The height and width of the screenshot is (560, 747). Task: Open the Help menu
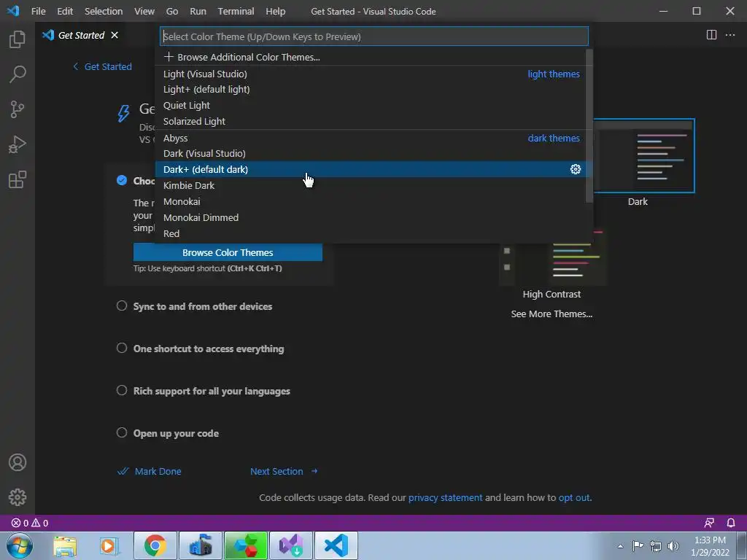click(x=275, y=11)
